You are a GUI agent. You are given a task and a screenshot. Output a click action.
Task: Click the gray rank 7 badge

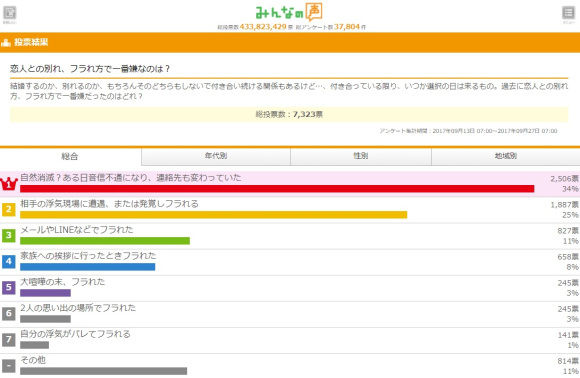(9, 339)
